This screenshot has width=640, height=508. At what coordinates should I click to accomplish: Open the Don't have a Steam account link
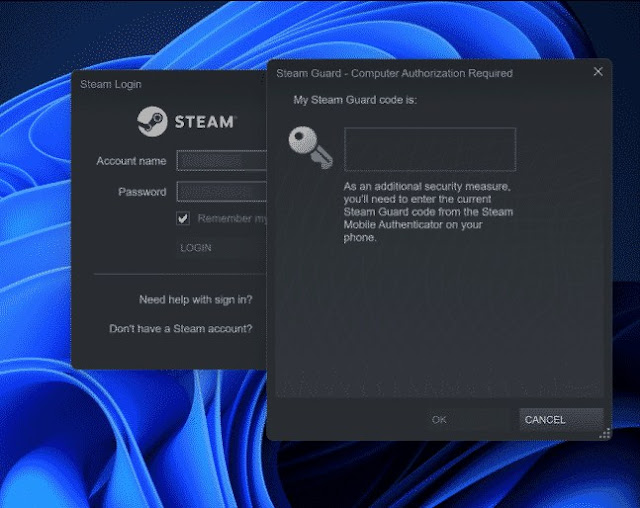181,328
